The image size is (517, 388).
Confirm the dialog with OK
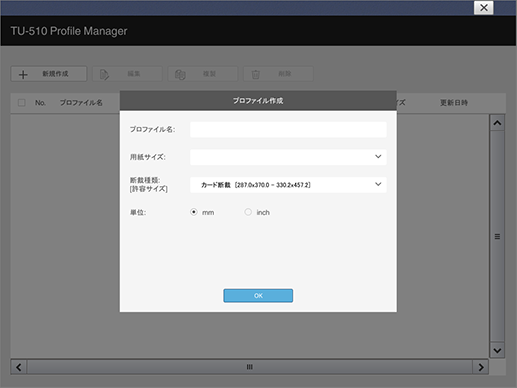click(x=258, y=296)
